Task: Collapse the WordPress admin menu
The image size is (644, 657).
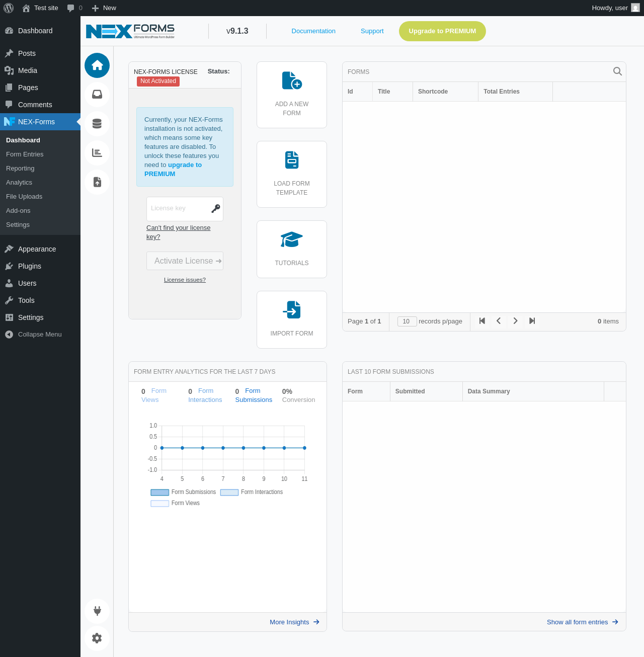Action: click(x=40, y=335)
